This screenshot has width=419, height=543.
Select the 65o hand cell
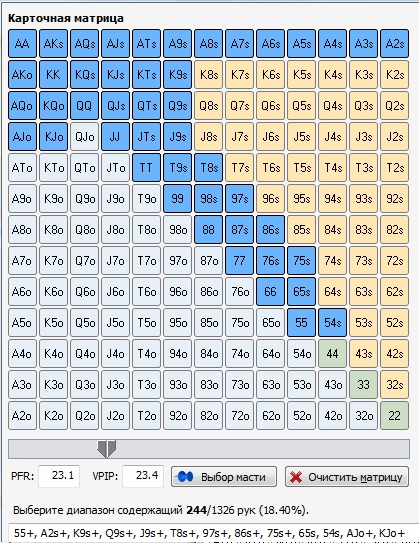[270, 322]
